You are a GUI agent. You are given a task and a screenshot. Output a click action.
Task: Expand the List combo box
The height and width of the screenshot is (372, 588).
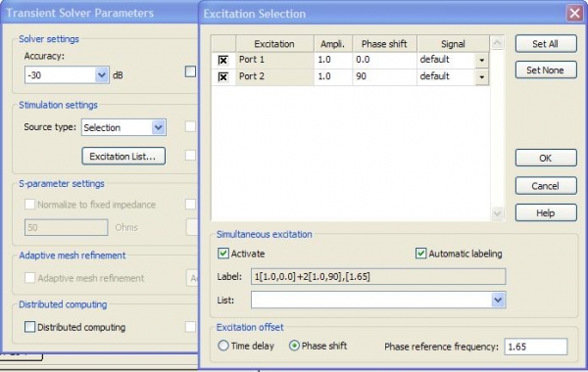pos(498,300)
